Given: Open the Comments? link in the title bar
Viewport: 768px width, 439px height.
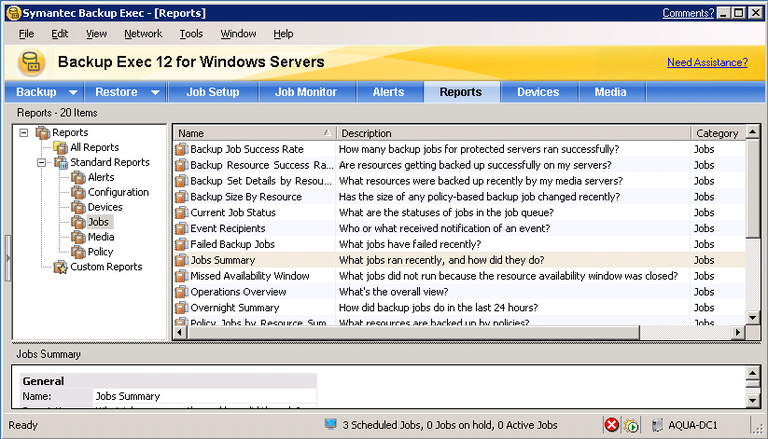Looking at the screenshot, I should tap(687, 13).
